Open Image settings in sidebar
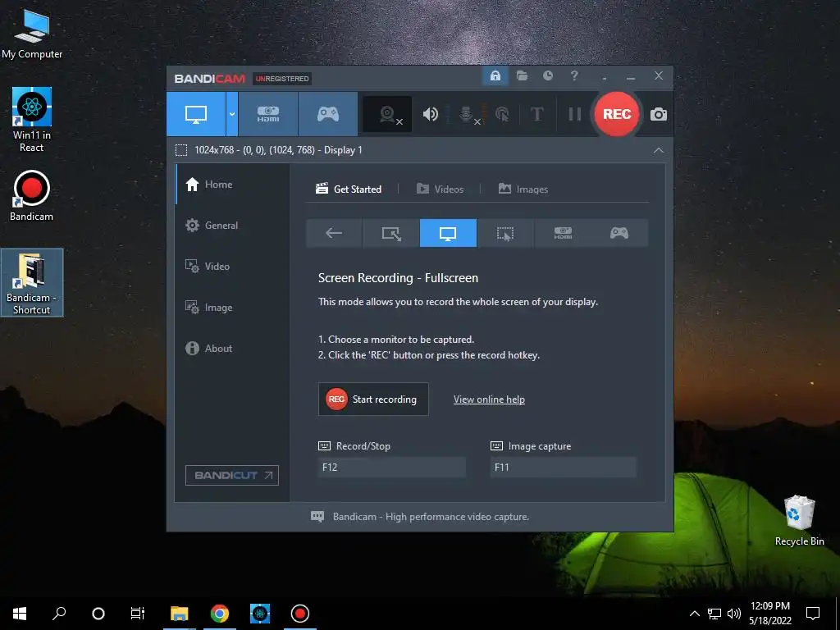Image resolution: width=840 pixels, height=630 pixels. (x=232, y=308)
